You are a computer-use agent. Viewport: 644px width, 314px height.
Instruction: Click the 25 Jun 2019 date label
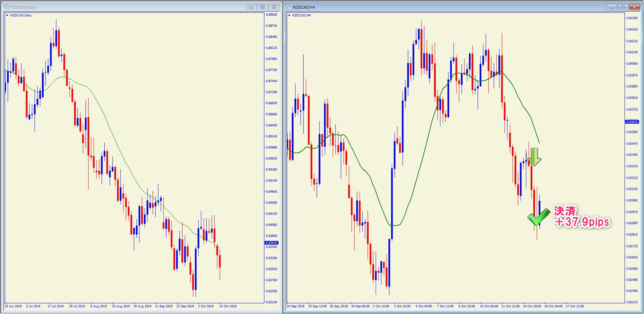[13, 306]
